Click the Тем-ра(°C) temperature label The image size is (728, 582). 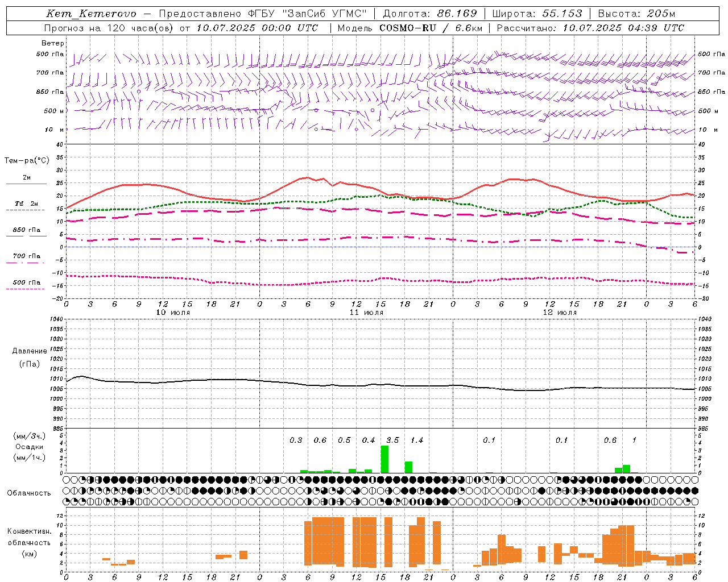(x=27, y=161)
